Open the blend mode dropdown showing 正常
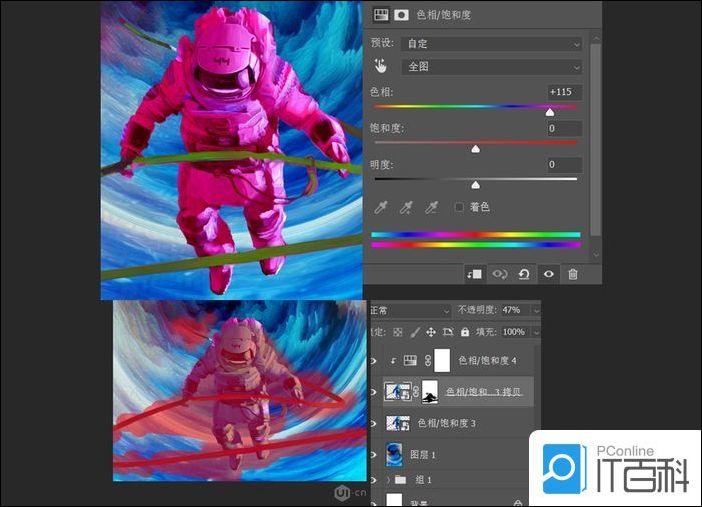 tap(410, 310)
